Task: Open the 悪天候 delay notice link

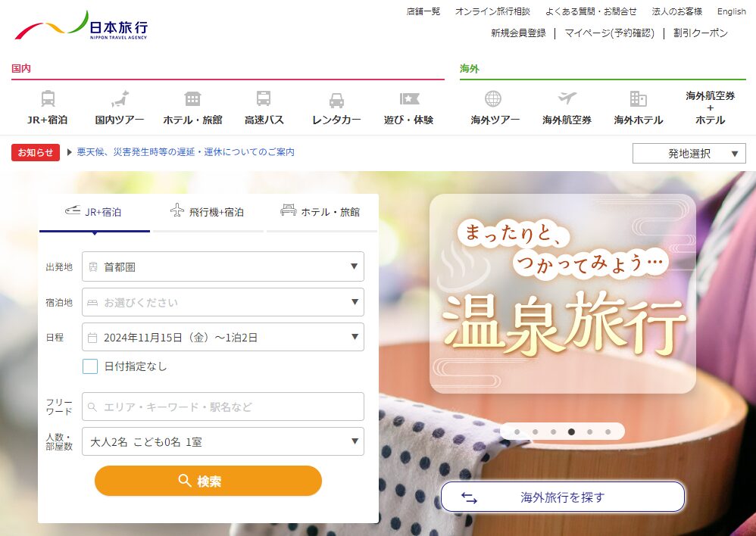Action: [x=186, y=152]
